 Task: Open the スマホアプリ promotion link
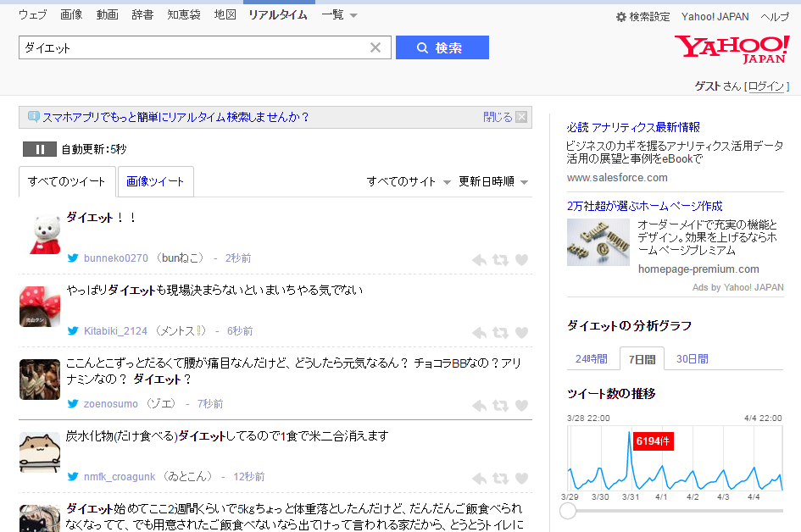(175, 118)
